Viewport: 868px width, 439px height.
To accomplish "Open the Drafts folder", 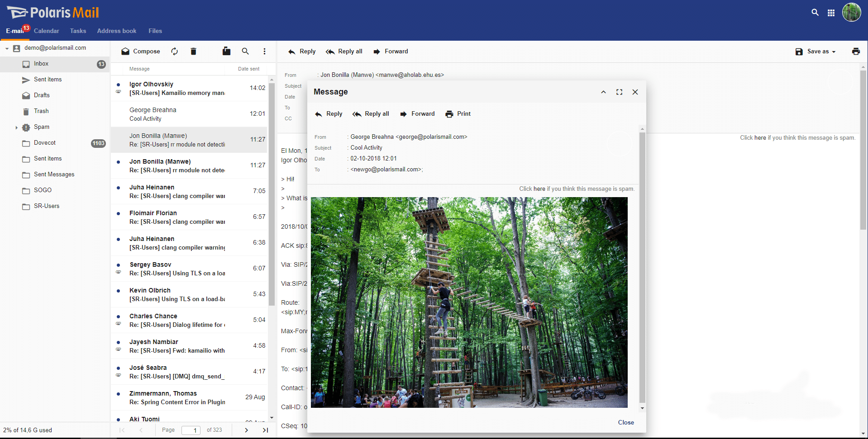I will 55,95.
